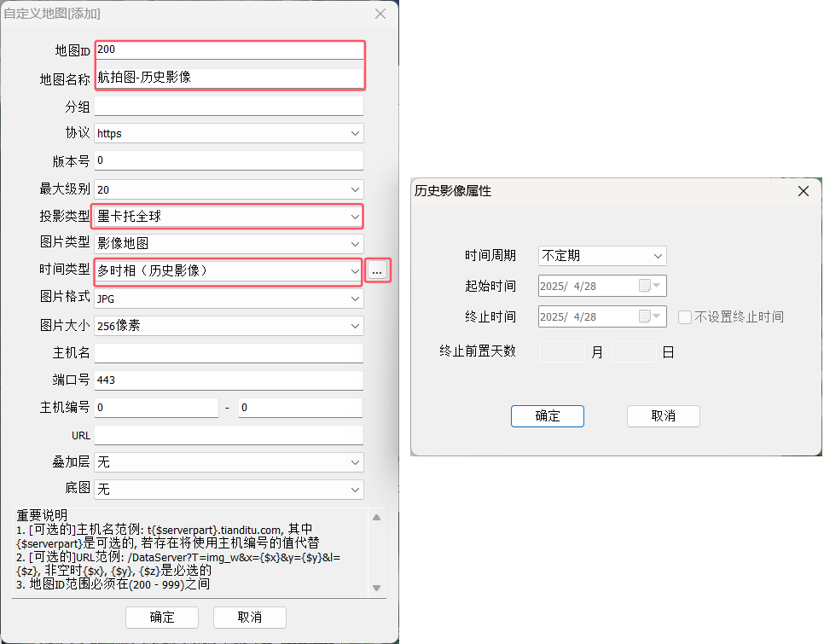Click the 重要说明 heading text
The width and height of the screenshot is (824, 644).
42,515
